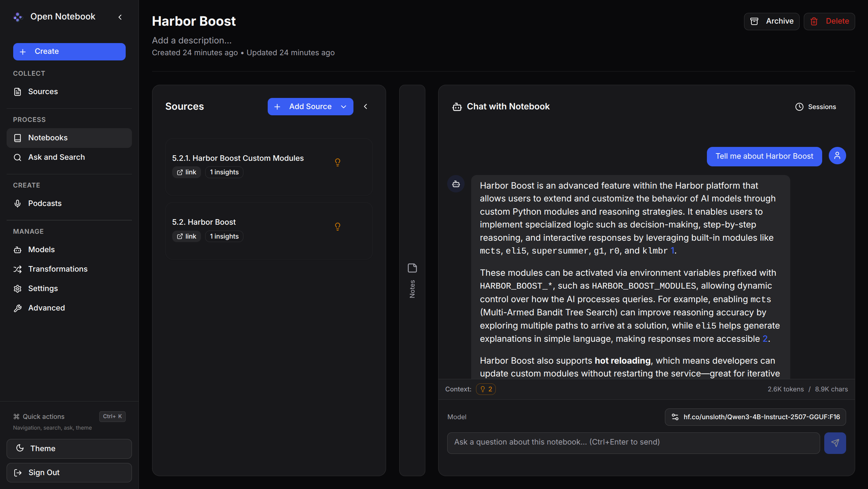Click the send message paper plane icon
The image size is (868, 489).
point(835,443)
